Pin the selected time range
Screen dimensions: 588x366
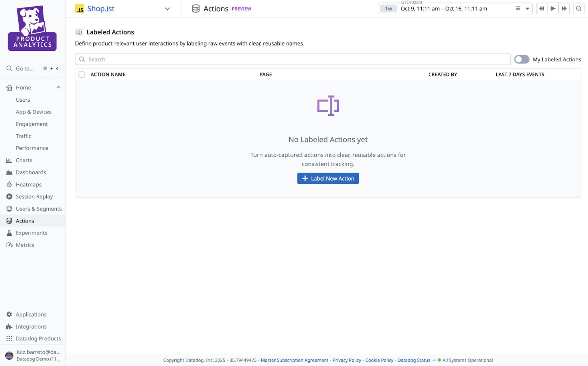pyautogui.click(x=518, y=9)
